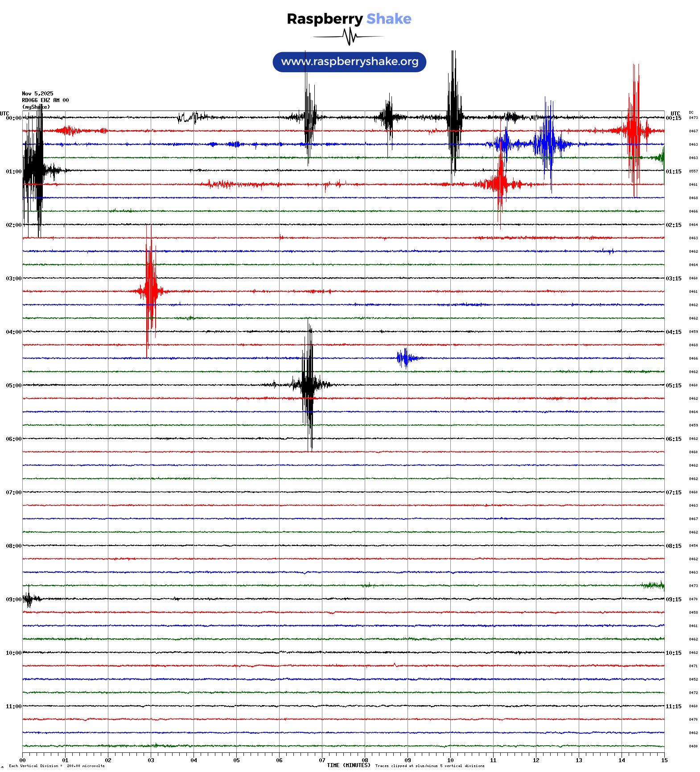Click the Each Vertical Division scale note

pyautogui.click(x=57, y=766)
